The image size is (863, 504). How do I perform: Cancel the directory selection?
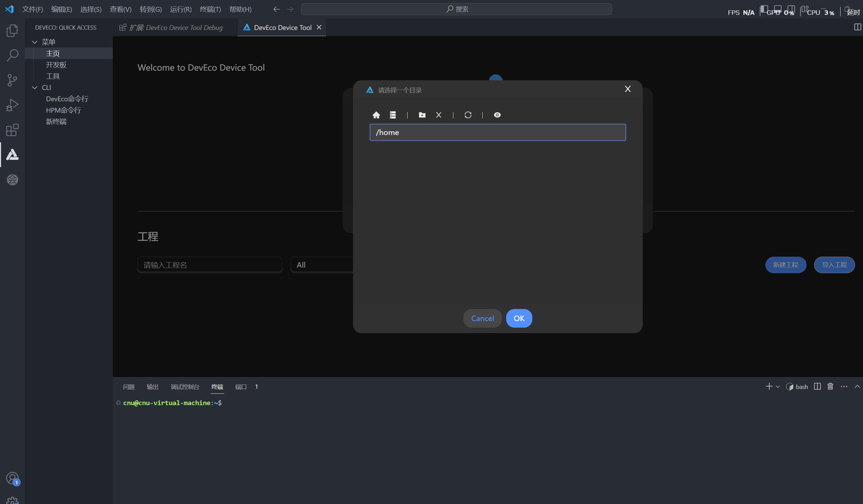482,318
